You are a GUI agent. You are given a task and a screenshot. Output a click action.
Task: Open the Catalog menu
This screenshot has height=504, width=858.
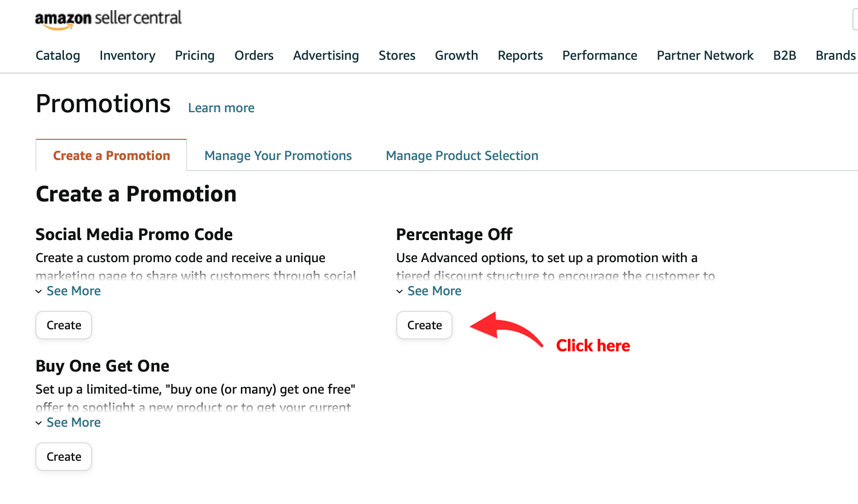click(58, 55)
